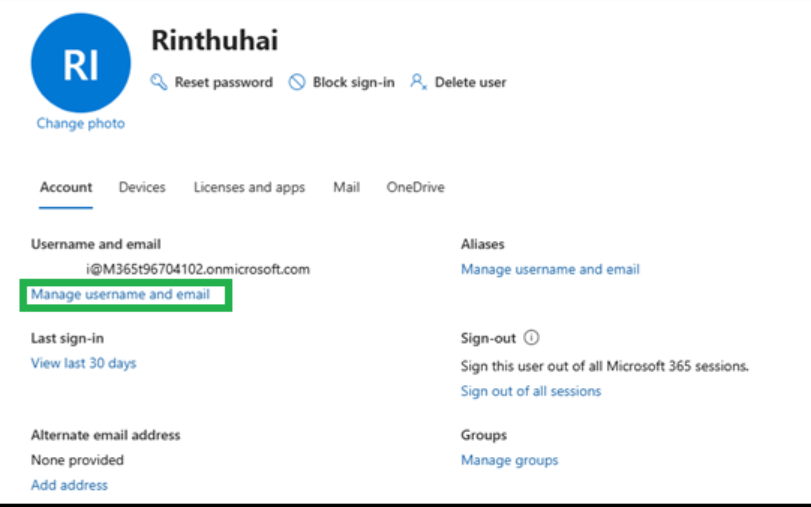Click the Rinthuhai user name heading
This screenshot has height=507, width=811.
[x=215, y=40]
